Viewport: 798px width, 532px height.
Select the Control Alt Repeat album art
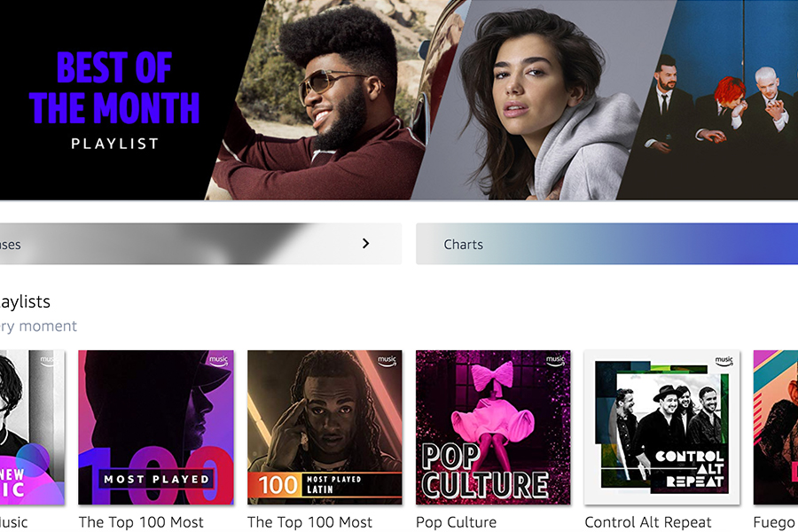pyautogui.click(x=661, y=427)
